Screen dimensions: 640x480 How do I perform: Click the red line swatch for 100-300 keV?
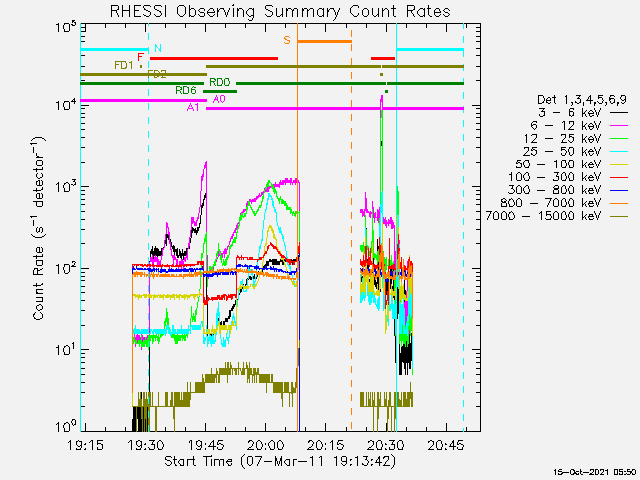619,178
